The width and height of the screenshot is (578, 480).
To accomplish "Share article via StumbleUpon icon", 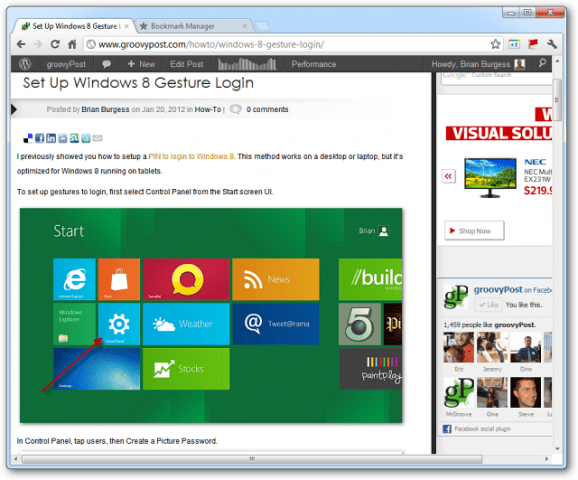I will [x=74, y=138].
